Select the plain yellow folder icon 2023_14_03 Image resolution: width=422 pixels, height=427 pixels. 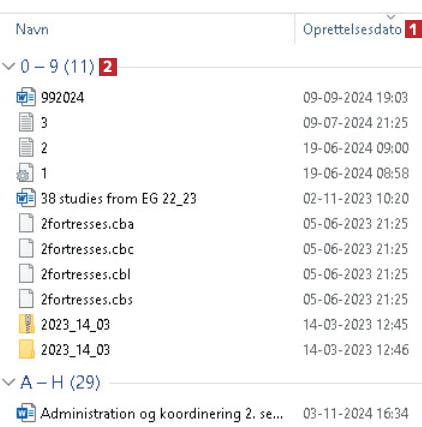26,350
